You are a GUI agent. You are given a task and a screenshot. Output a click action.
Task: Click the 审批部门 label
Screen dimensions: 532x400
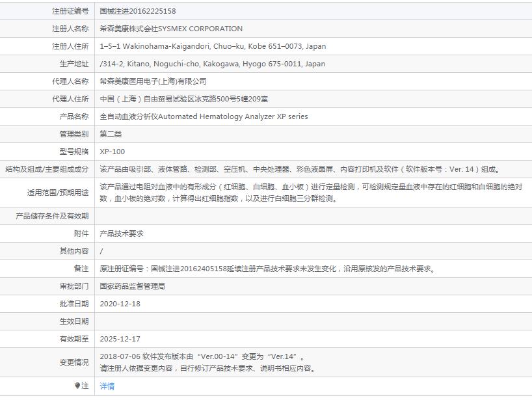click(74, 286)
